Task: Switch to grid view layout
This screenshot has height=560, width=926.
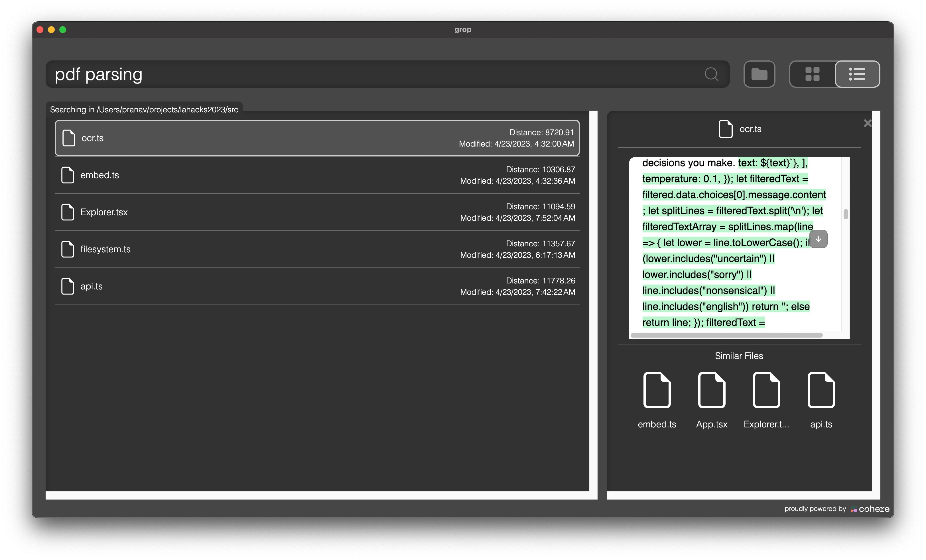Action: point(812,74)
